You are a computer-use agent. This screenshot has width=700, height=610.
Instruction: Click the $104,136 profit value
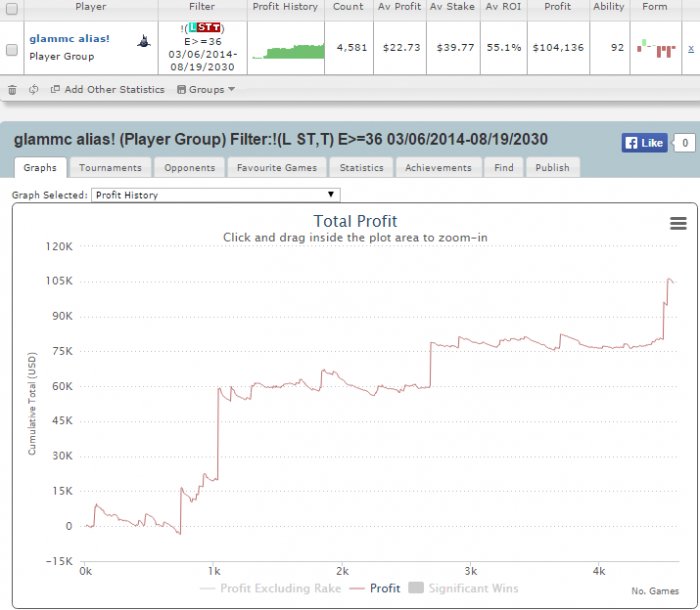coord(558,48)
